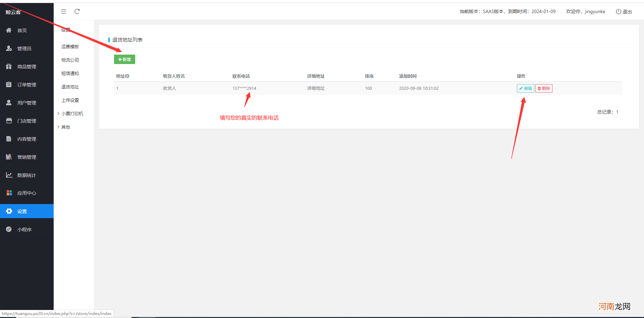Click 删除 button for address 1
The height and width of the screenshot is (318, 644).
coord(544,88)
